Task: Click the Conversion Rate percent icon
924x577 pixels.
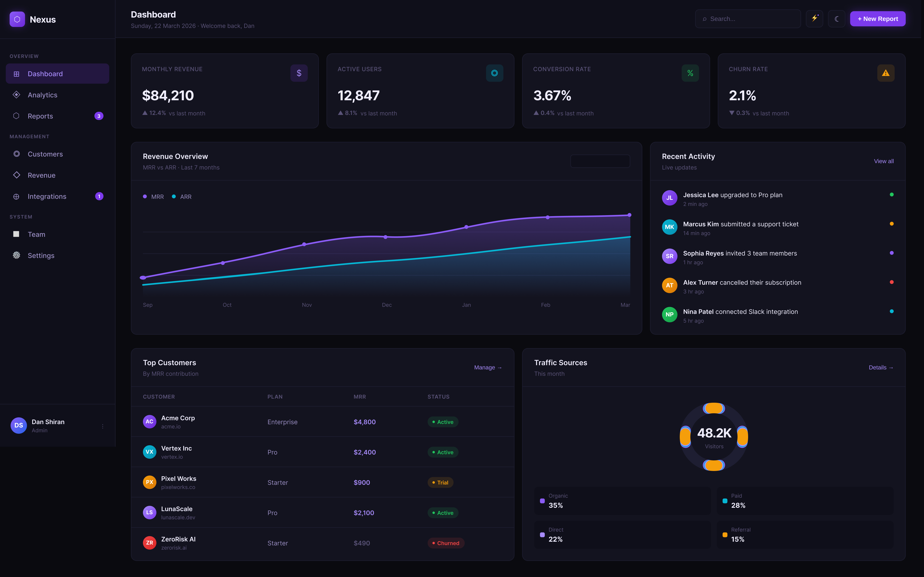Action: point(690,73)
